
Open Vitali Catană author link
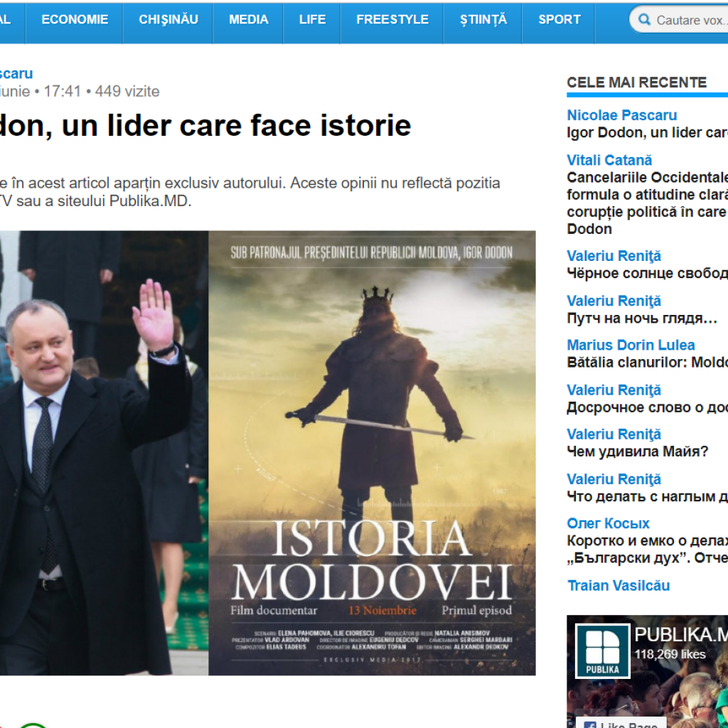609,160
